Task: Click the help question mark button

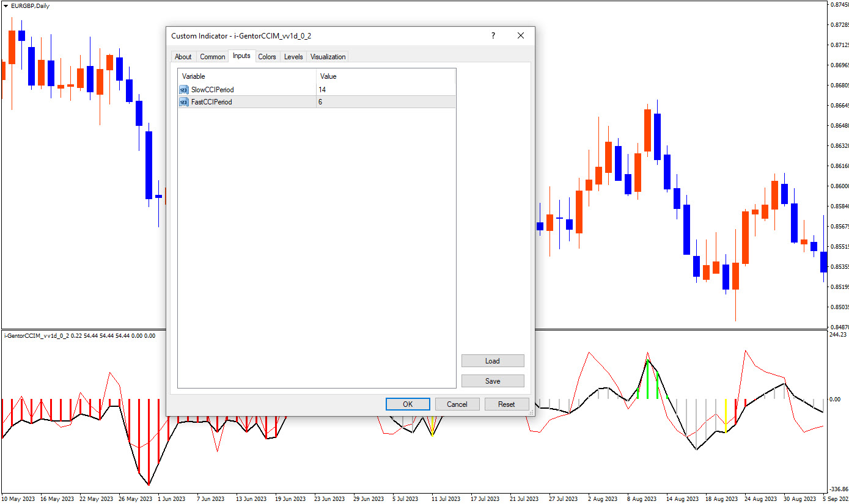Action: pos(493,36)
